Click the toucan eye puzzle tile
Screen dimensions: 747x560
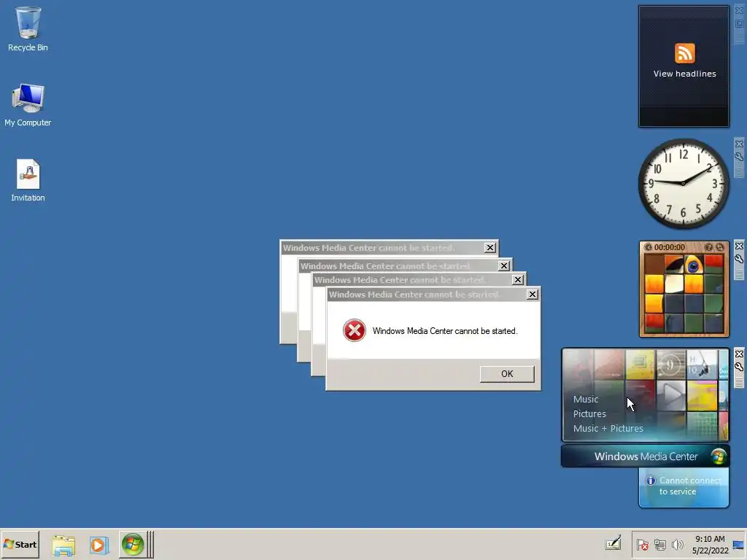(x=694, y=265)
